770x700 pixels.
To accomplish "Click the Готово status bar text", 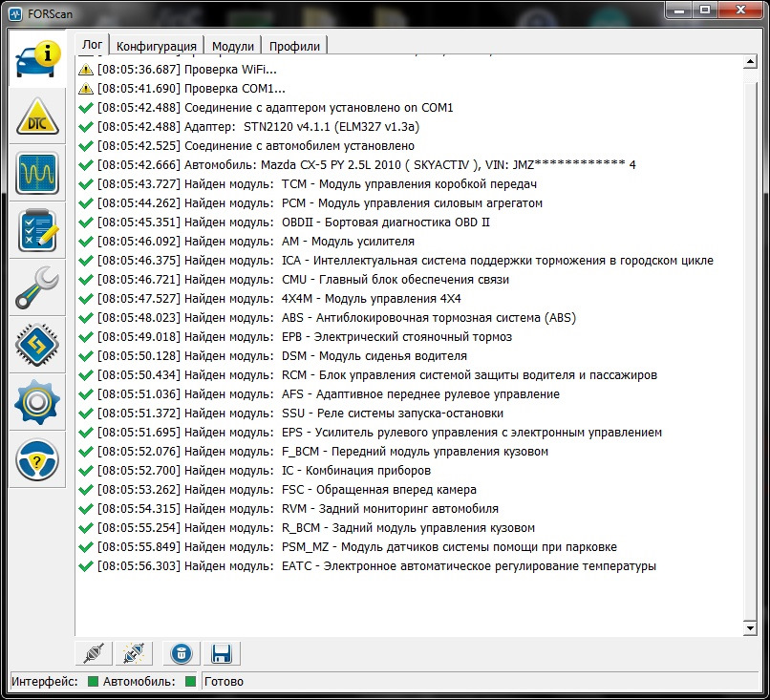I will tap(224, 682).
